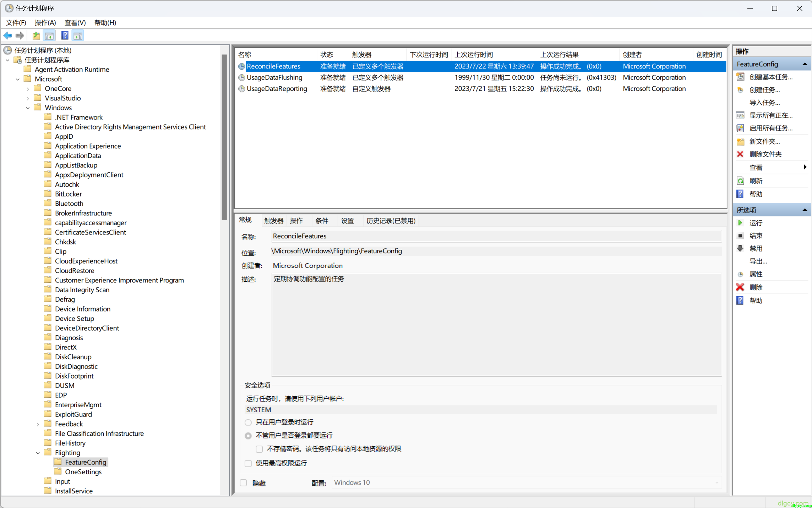Click the red X 删除 task icon

(740, 287)
